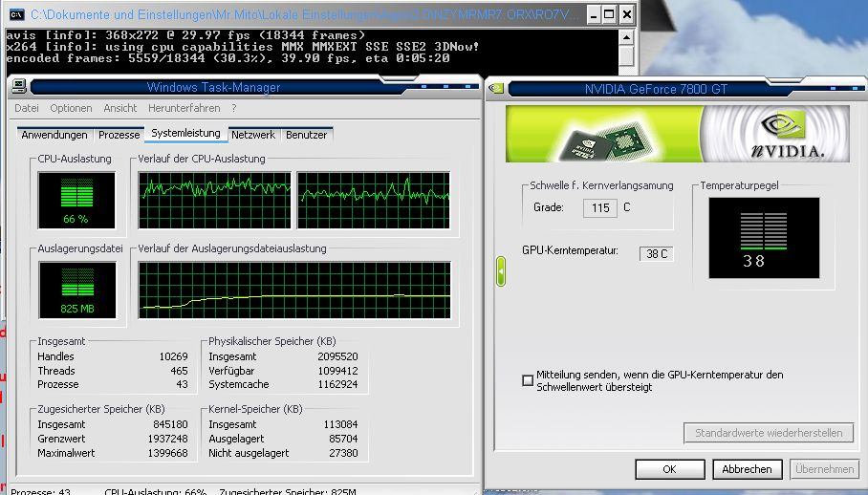The width and height of the screenshot is (868, 495).
Task: Click the Nicht ausgelagert value 27380
Action: (343, 453)
